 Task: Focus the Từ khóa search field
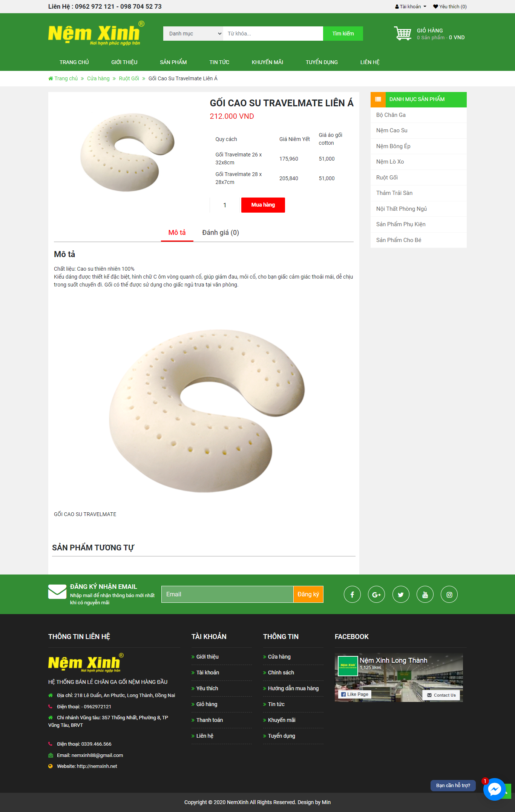click(x=273, y=34)
